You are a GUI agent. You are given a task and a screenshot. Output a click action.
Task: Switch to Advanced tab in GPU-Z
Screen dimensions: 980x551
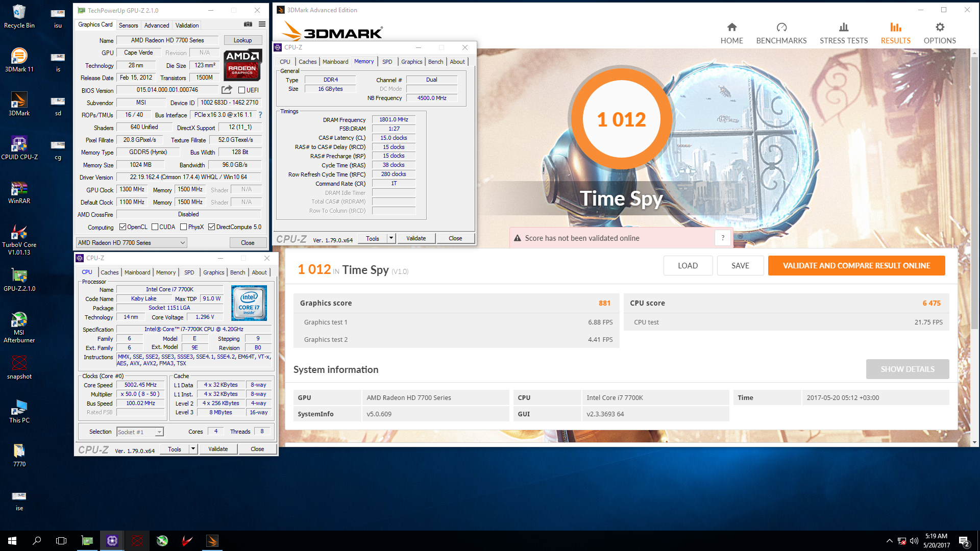click(157, 25)
